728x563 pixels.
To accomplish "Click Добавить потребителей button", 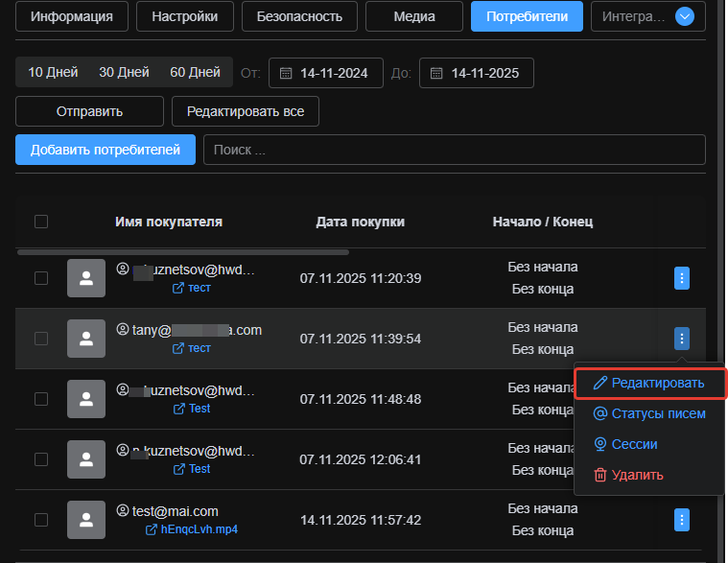I will point(106,150).
